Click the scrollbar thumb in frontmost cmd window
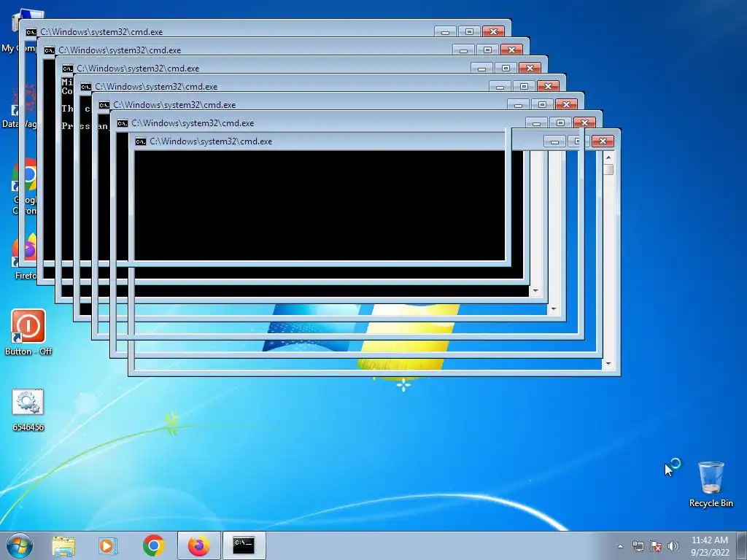The height and width of the screenshot is (560, 747). 608,169
